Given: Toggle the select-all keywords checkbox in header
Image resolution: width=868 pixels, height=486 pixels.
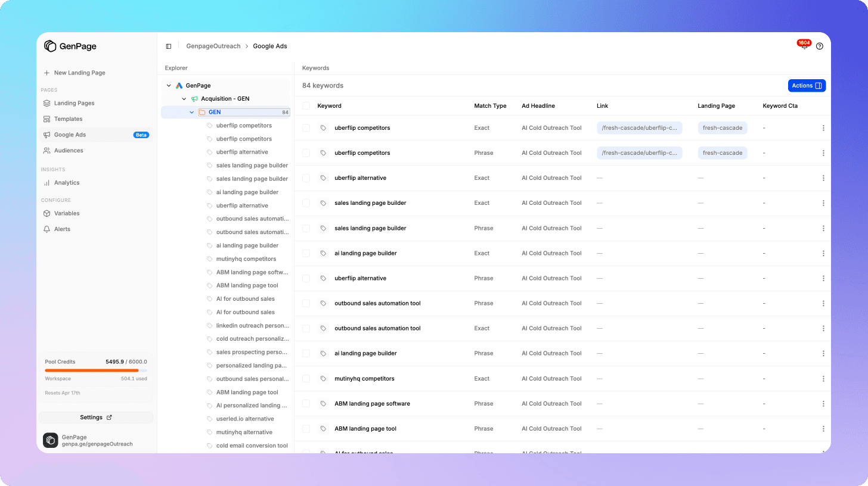Looking at the screenshot, I should point(306,106).
